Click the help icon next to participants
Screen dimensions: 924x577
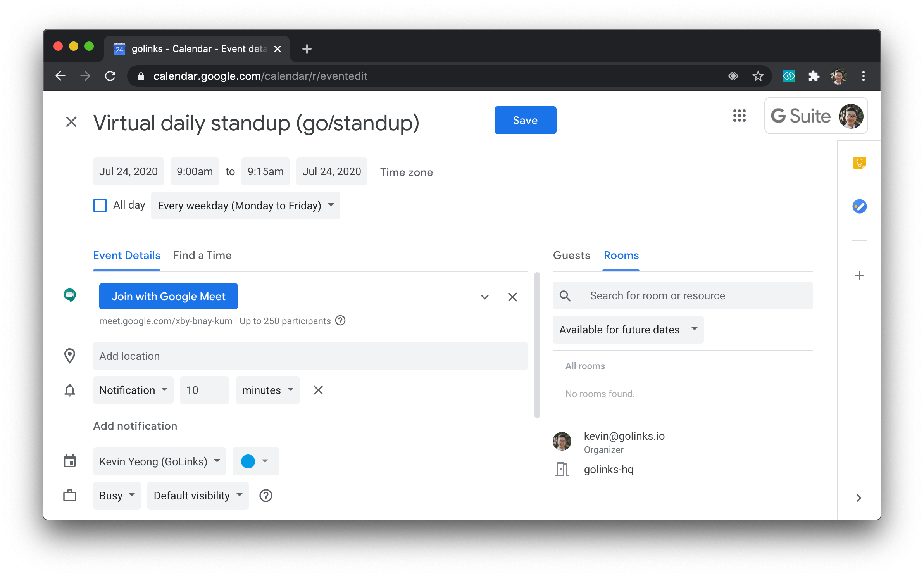click(x=340, y=321)
